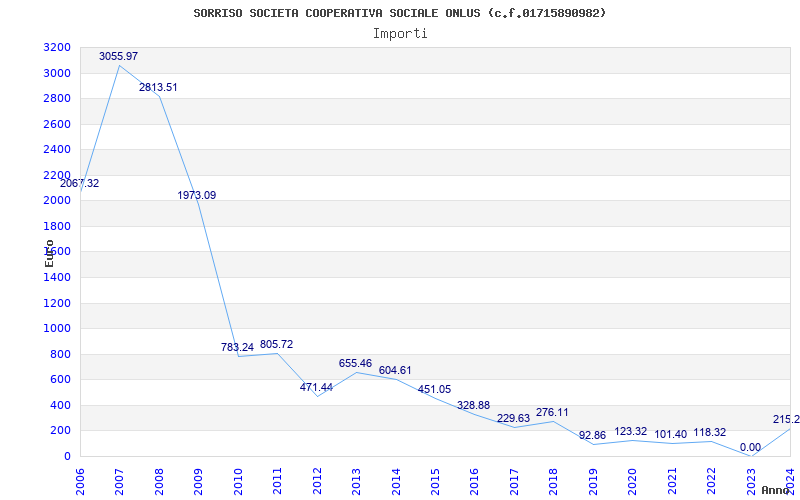Click the 'Anno' horizontal axis title
This screenshot has width=800, height=500.
[x=776, y=490]
